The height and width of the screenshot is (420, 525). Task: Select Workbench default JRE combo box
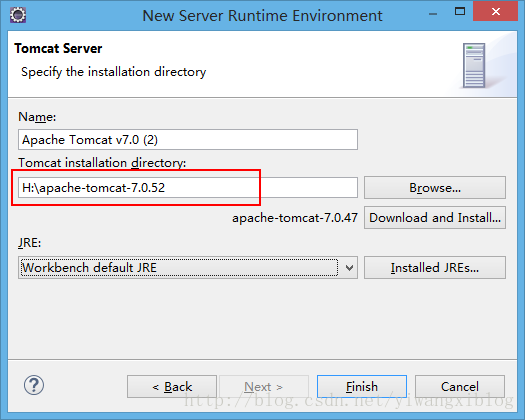pos(188,268)
